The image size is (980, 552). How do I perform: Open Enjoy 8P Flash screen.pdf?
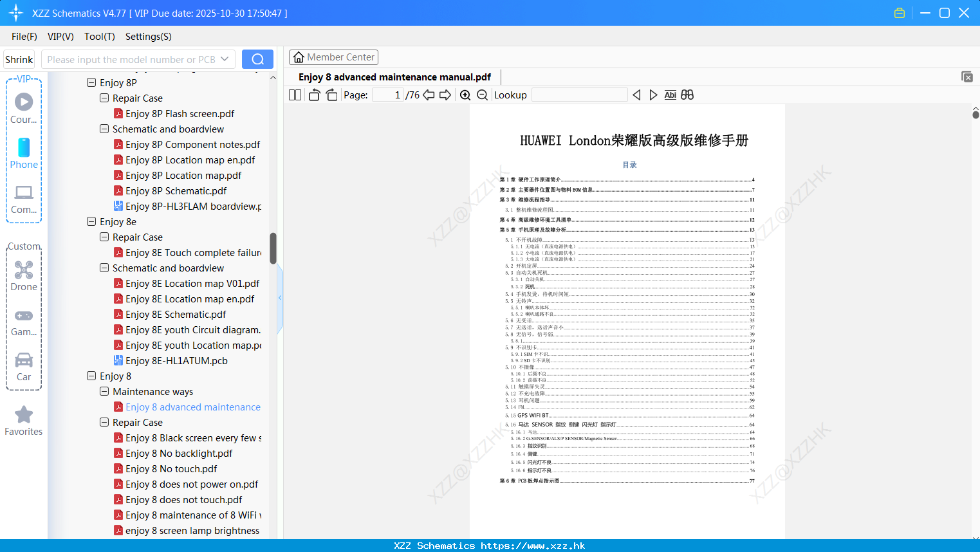point(174,114)
